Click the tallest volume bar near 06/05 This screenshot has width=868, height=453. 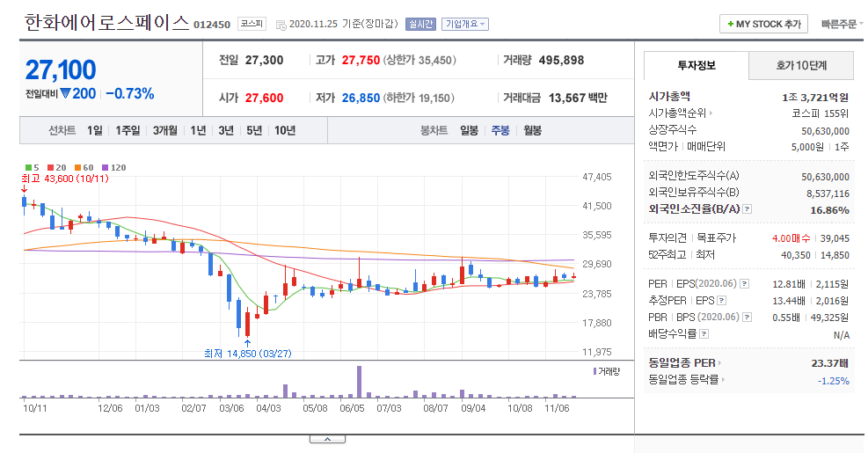pyautogui.click(x=360, y=382)
